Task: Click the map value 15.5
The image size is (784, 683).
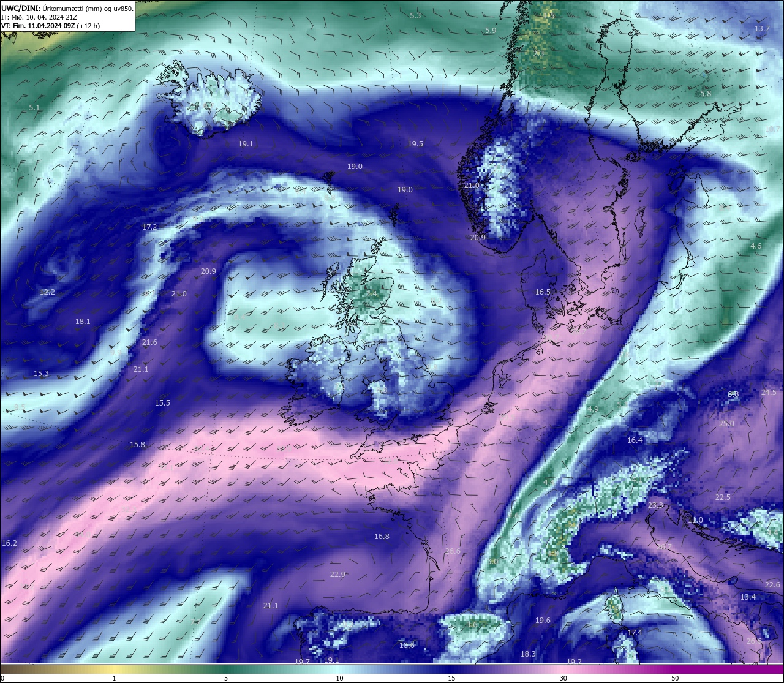Action: click(162, 402)
